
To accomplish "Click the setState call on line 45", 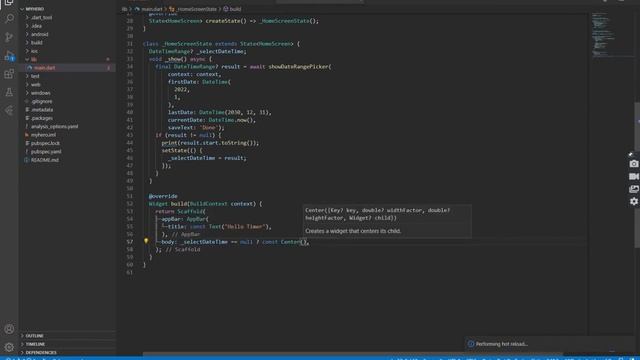I will click(176, 150).
